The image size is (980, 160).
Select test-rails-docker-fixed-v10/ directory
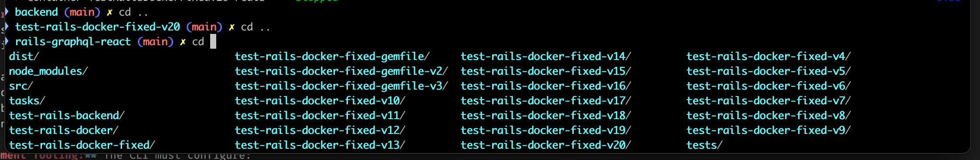point(320,101)
